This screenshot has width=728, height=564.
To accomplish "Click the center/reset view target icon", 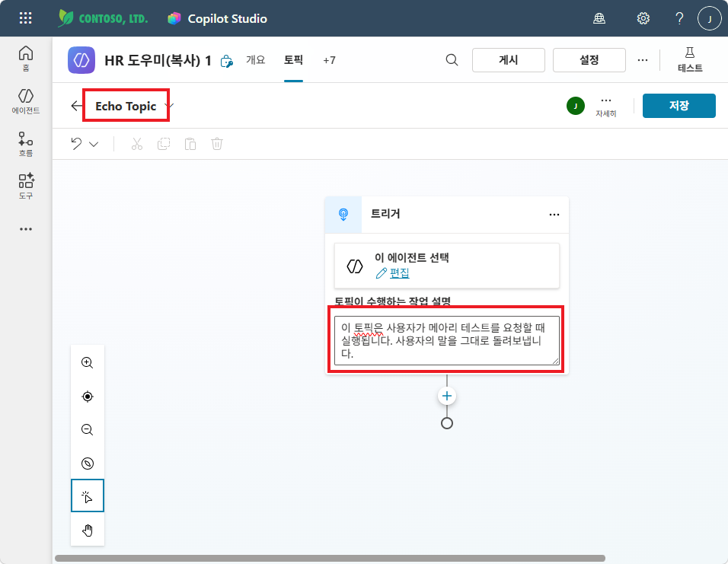I will pyautogui.click(x=88, y=397).
